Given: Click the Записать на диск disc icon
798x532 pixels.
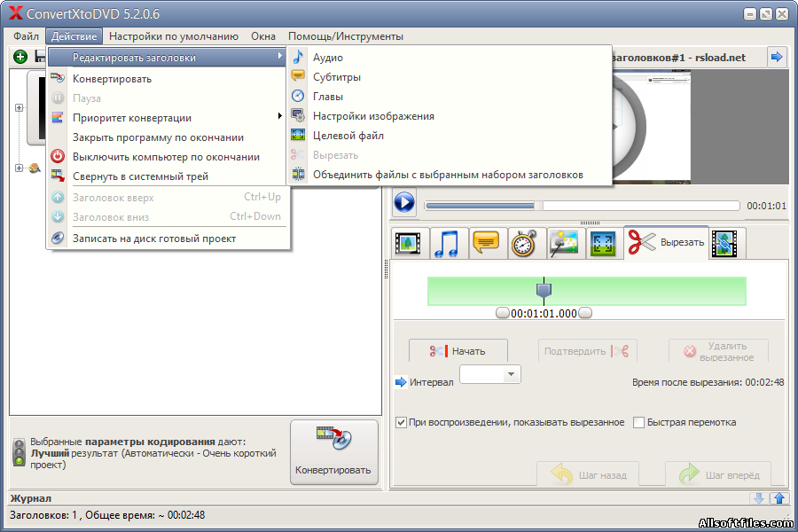Looking at the screenshot, I should click(x=58, y=238).
